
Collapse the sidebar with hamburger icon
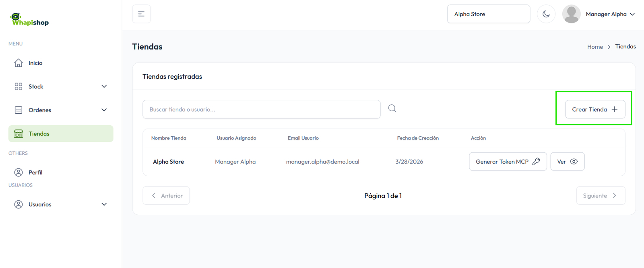click(x=141, y=14)
